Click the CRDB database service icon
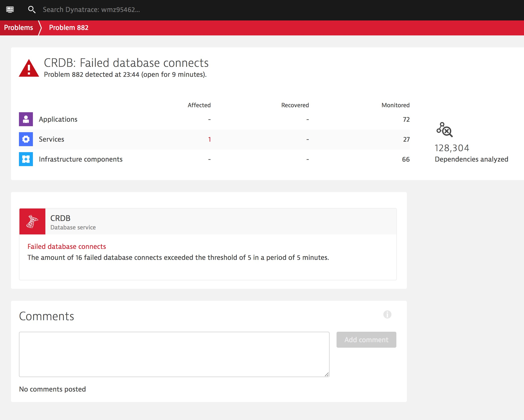This screenshot has height=420, width=524. tap(32, 221)
